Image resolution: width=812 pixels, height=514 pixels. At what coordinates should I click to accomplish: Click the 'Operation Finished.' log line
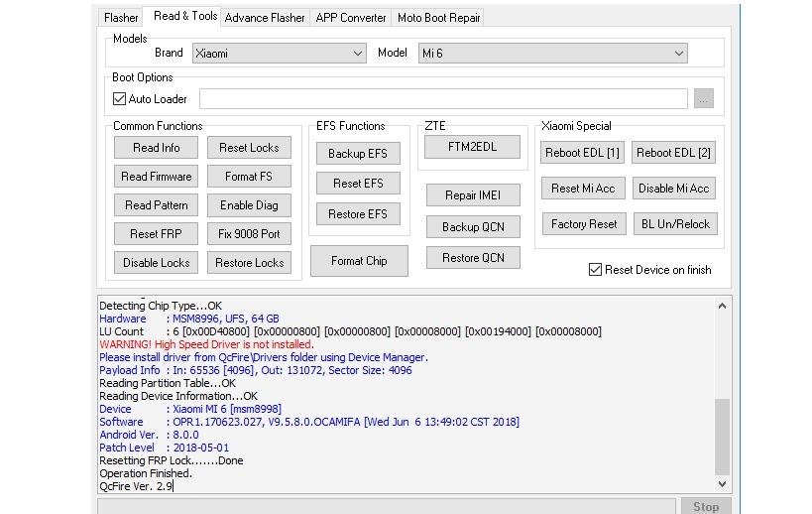[x=146, y=473]
